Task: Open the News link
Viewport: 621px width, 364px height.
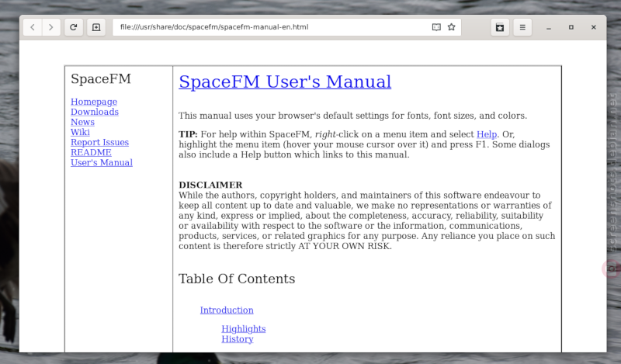Action: (82, 122)
